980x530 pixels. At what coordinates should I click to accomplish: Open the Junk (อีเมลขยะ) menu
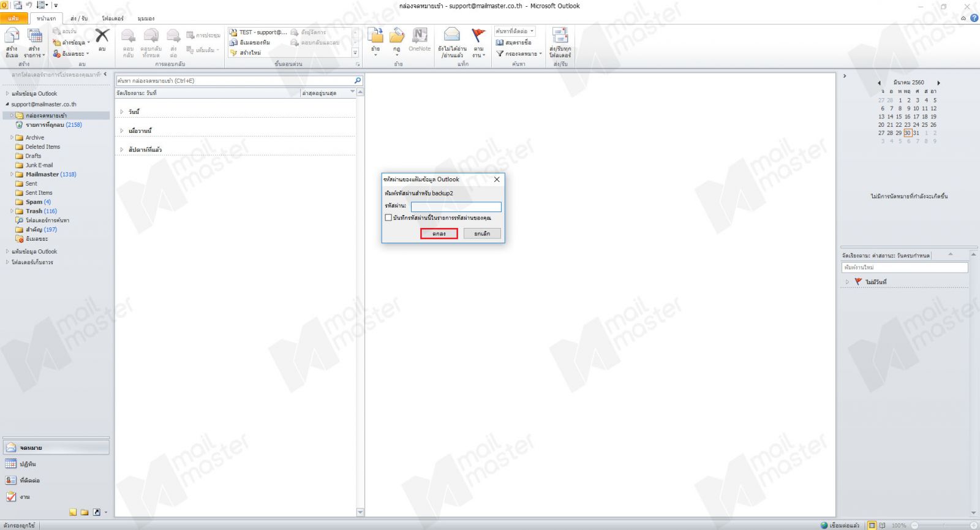click(x=71, y=53)
